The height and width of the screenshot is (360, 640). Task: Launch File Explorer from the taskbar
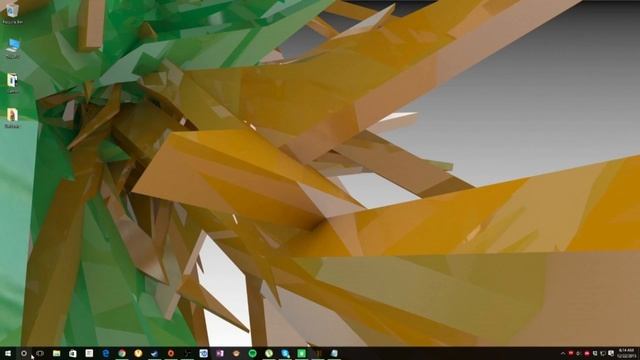[56, 353]
